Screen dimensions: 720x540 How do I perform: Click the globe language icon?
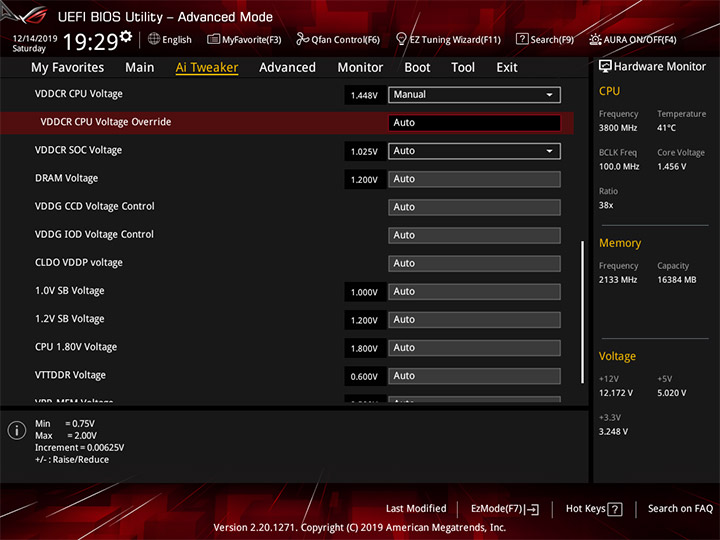[154, 39]
